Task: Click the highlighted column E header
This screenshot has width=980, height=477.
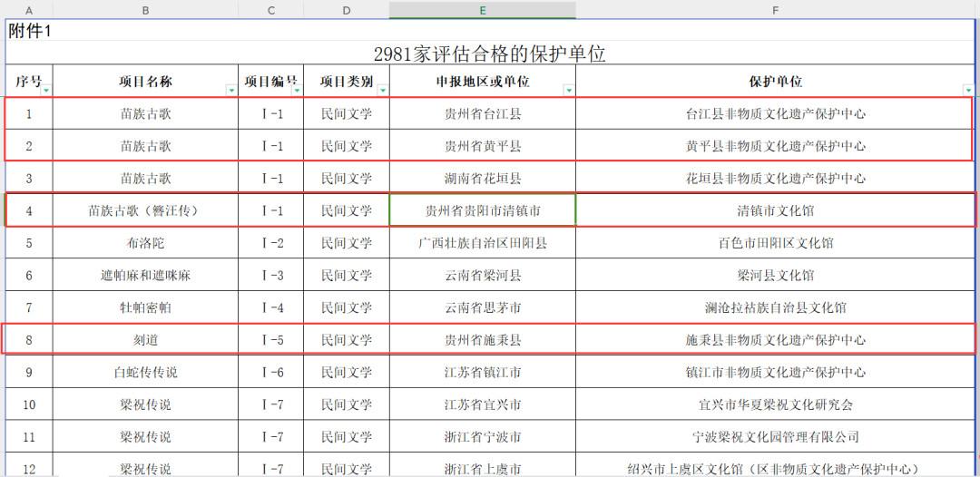Action: click(x=482, y=10)
